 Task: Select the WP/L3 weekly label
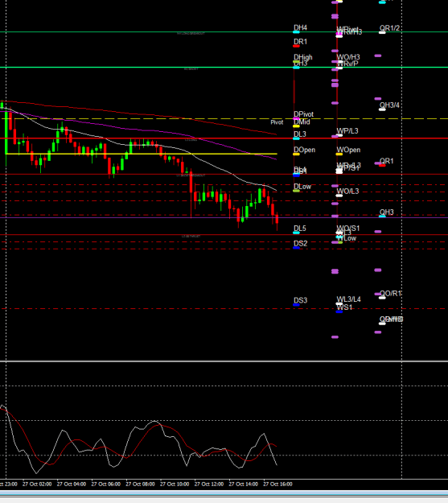pos(347,131)
